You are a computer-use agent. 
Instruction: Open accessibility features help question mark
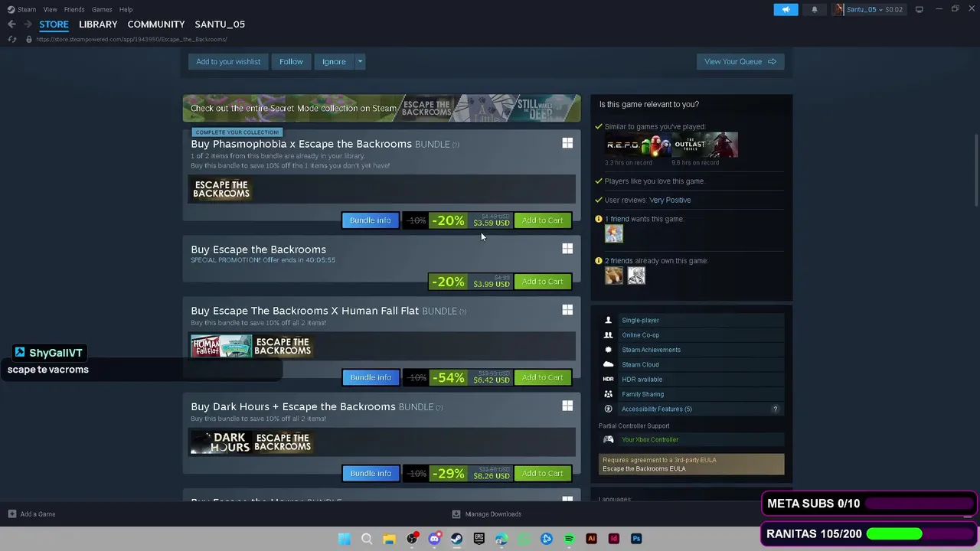[775, 409]
